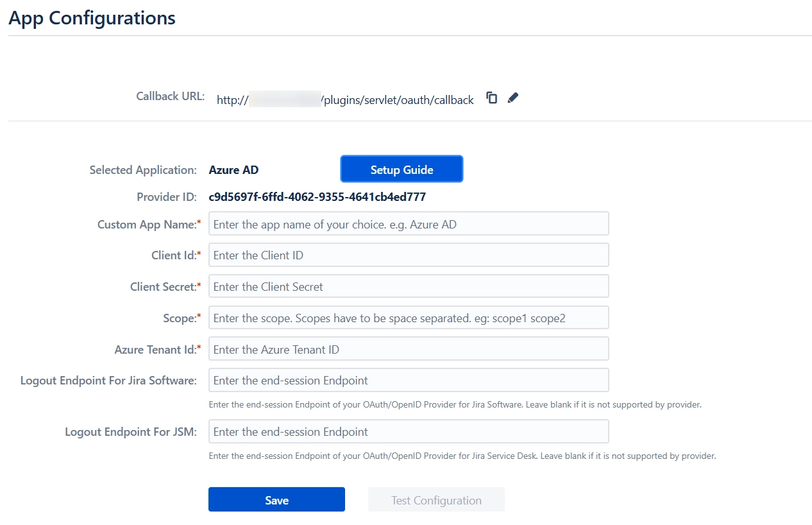Focus the Azure Tenant Id field
Viewport: 812px width, 525px height.
409,349
